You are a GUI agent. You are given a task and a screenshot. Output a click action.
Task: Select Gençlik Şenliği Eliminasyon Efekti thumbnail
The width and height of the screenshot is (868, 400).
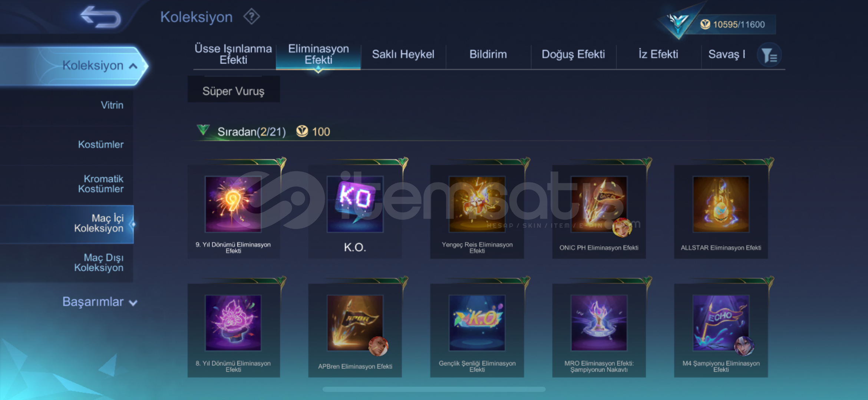477,323
